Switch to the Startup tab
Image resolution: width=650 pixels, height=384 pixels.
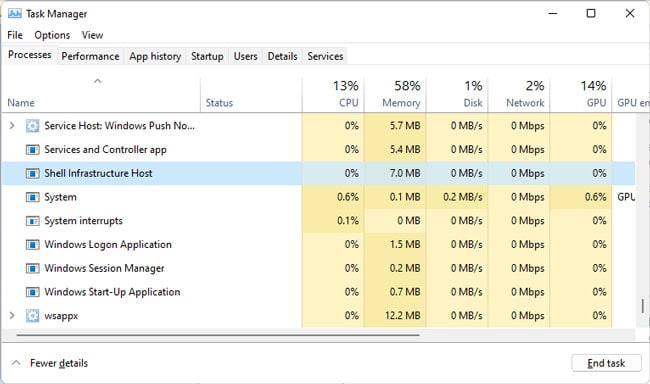pos(207,56)
